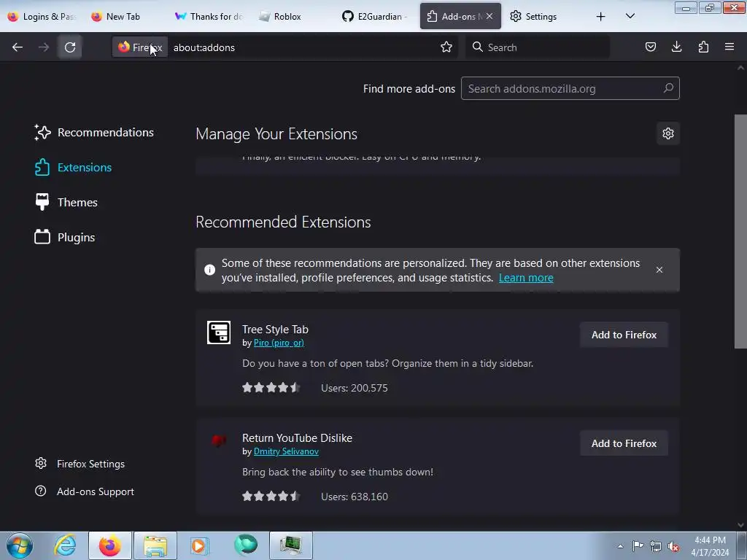The height and width of the screenshot is (560, 747).
Task: Reload the about:addons page
Action: click(70, 47)
